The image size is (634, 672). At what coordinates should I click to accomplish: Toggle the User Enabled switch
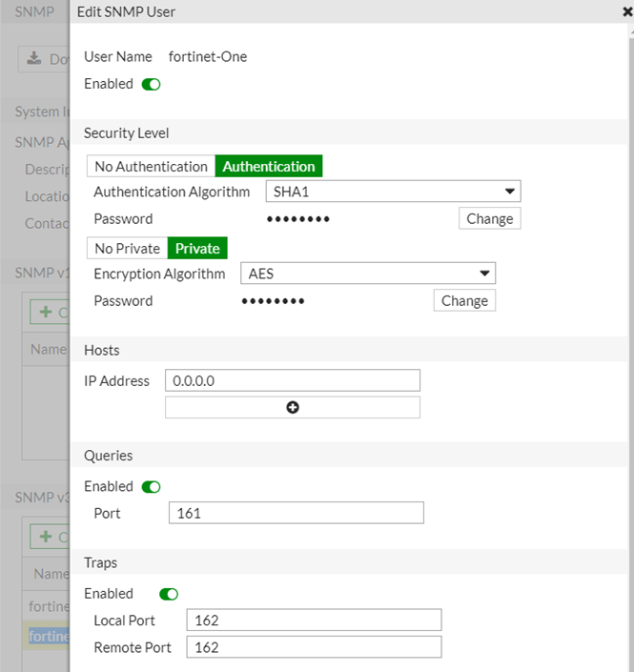[151, 84]
